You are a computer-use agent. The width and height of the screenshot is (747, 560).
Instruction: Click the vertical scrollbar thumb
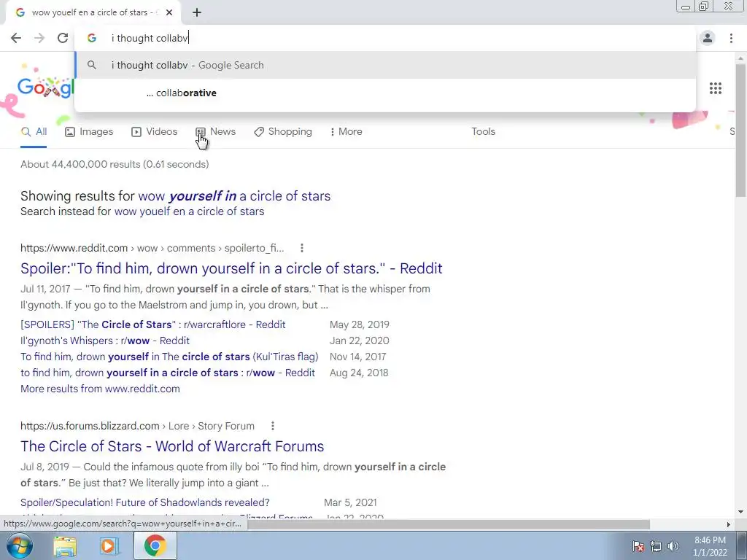[740, 130]
